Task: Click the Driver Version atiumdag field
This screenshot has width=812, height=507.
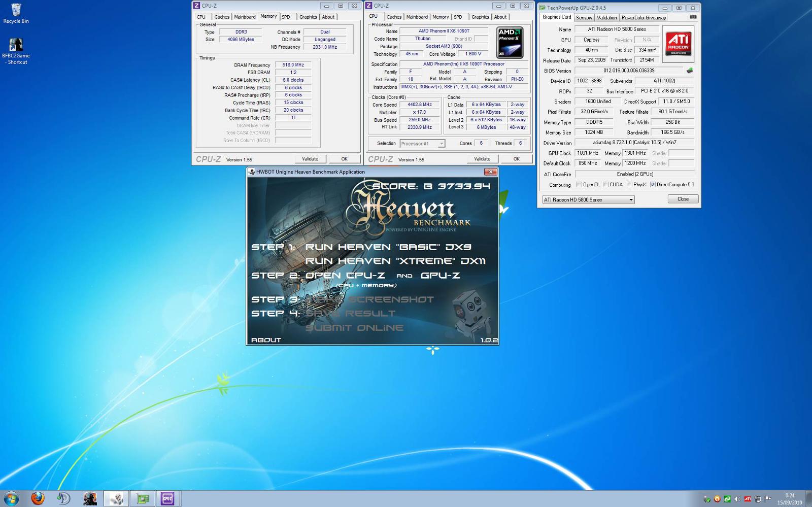Action: pos(634,143)
